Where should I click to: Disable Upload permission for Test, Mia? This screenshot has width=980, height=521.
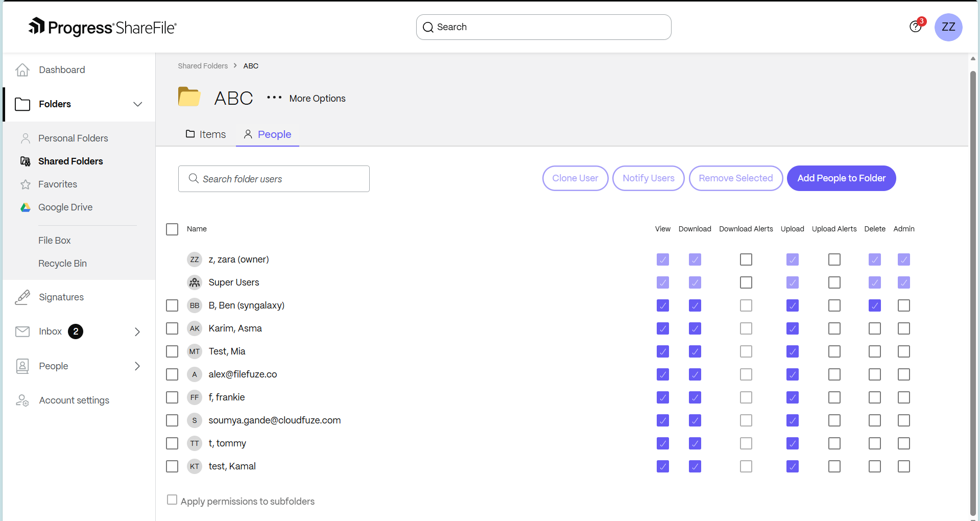792,351
